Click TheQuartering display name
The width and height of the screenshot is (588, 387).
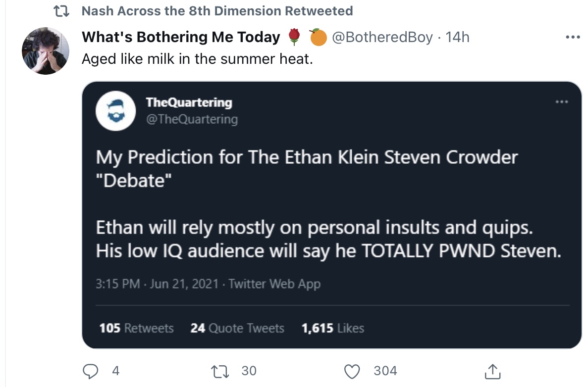tap(189, 102)
